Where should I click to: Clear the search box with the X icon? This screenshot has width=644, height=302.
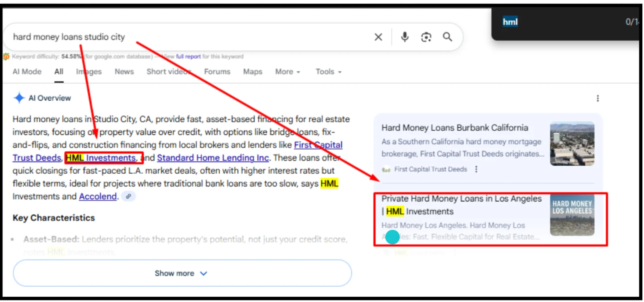(x=378, y=37)
